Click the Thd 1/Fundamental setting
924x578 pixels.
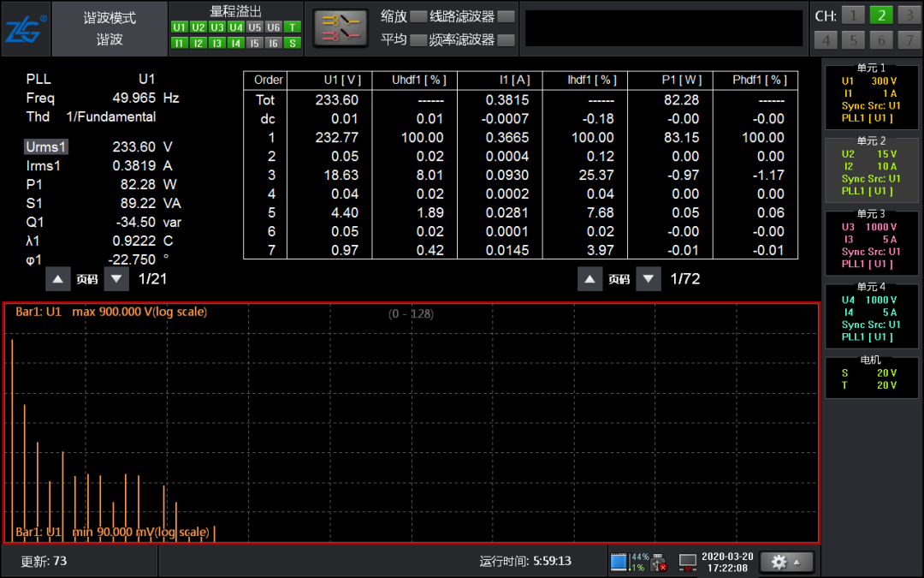click(91, 116)
